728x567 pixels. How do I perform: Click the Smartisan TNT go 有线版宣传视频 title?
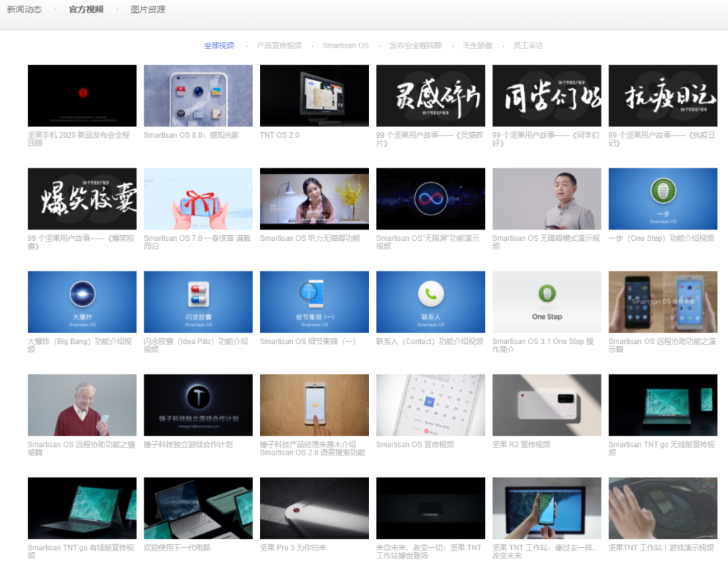click(x=81, y=551)
